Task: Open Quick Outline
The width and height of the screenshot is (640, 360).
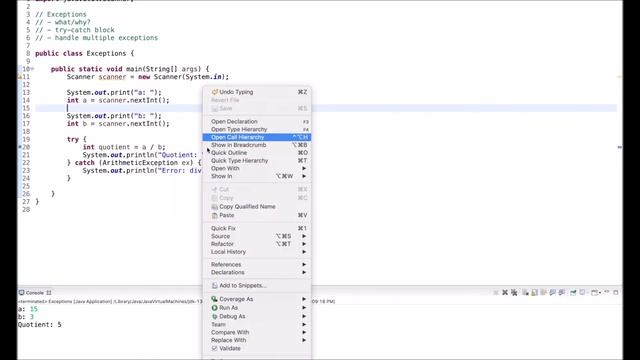Action: pos(257,153)
